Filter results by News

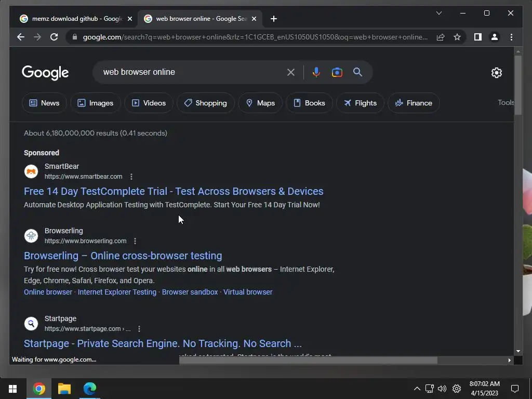tap(45, 103)
